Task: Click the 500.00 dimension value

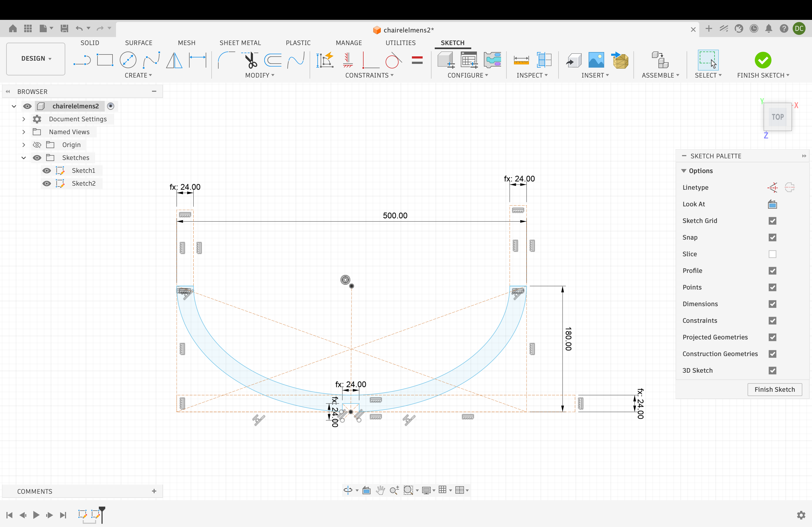Action: (395, 215)
